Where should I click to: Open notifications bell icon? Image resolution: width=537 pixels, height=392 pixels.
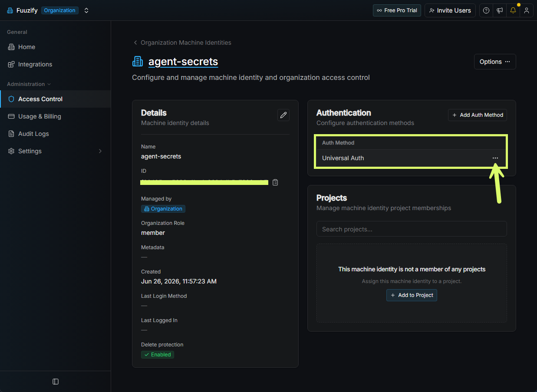[513, 10]
